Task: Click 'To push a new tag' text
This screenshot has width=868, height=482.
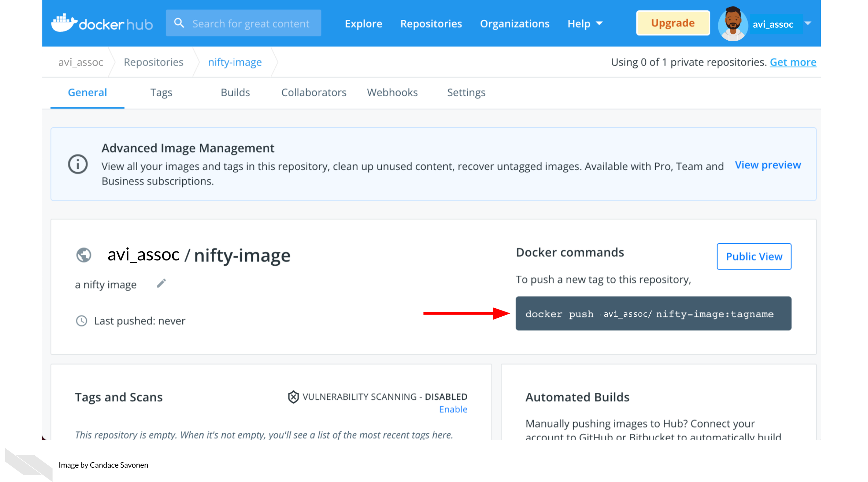Action: [603, 280]
